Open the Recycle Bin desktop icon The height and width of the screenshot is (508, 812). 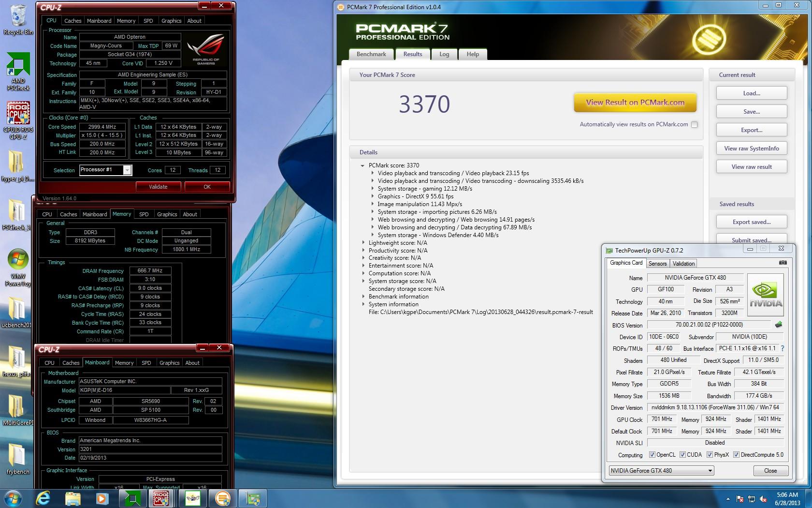(18, 19)
